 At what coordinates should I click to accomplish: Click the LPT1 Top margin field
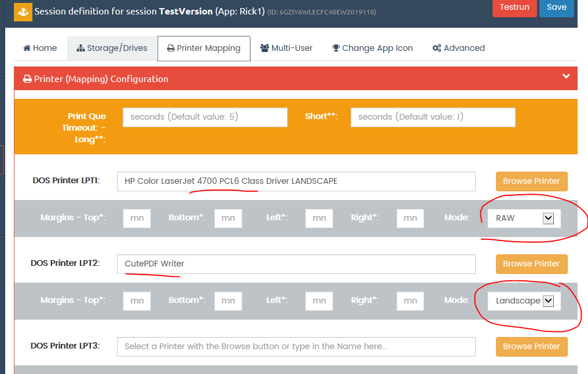[137, 219]
